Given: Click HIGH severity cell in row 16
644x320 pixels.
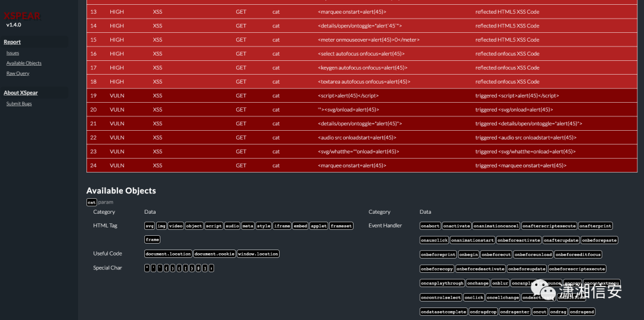Looking at the screenshot, I should pyautogui.click(x=117, y=54).
